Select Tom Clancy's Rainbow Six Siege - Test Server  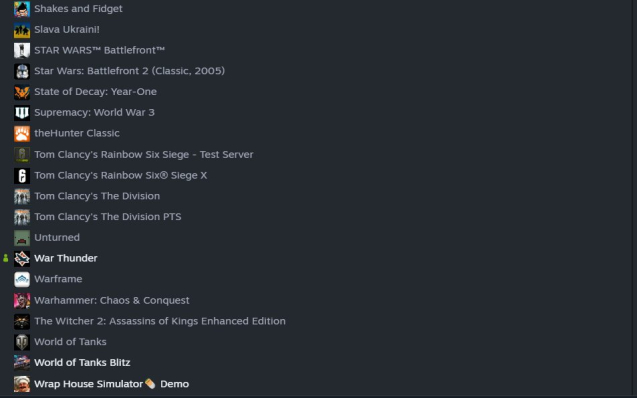tap(143, 155)
